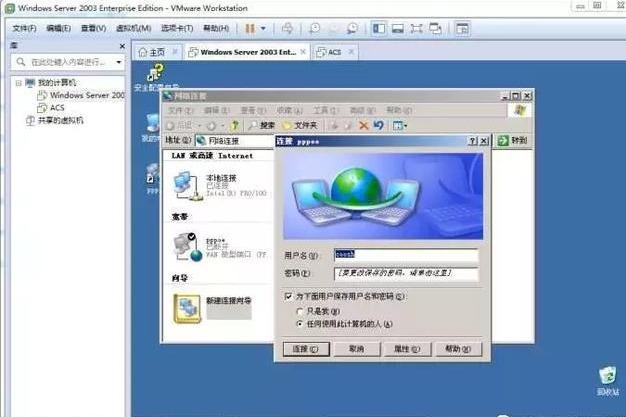Open the library search dropdown arrow
This screenshot has width=626, height=417.
click(x=119, y=62)
